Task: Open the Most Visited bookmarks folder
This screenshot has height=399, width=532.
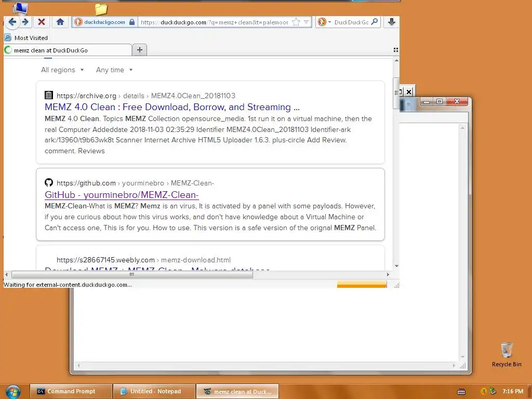Action: tap(26, 37)
